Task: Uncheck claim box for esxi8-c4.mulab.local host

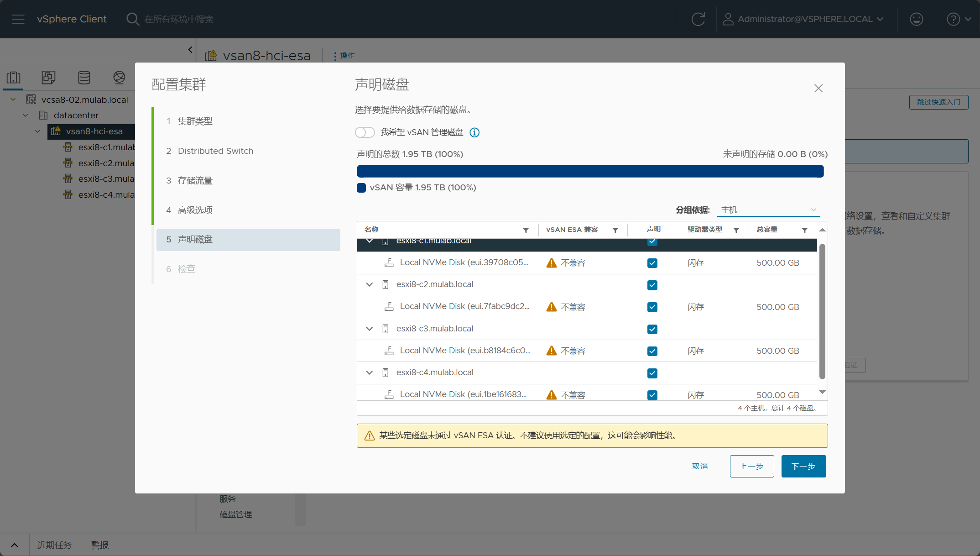Action: (x=652, y=373)
